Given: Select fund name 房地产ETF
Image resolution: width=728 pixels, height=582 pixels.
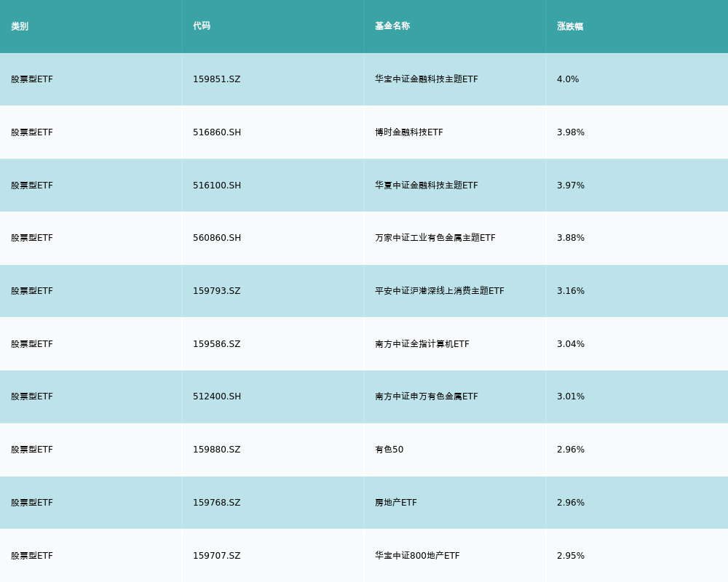Looking at the screenshot, I should pyautogui.click(x=395, y=503).
